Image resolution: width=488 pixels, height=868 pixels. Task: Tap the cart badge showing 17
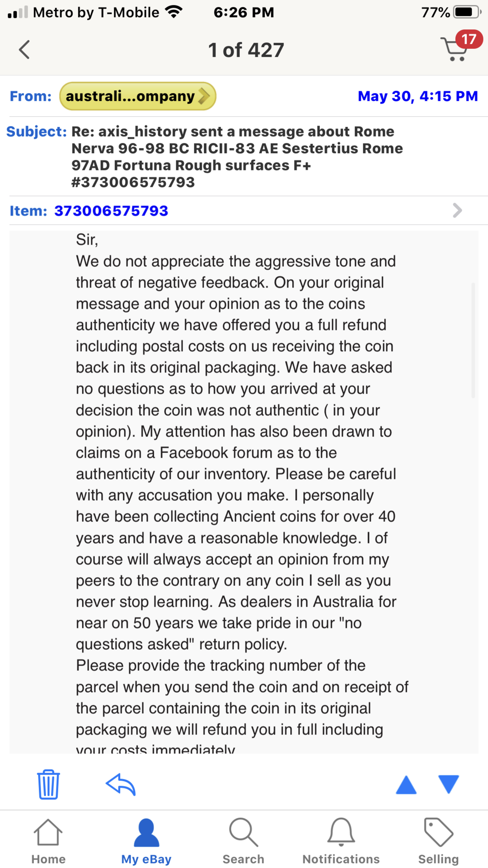[x=469, y=39]
